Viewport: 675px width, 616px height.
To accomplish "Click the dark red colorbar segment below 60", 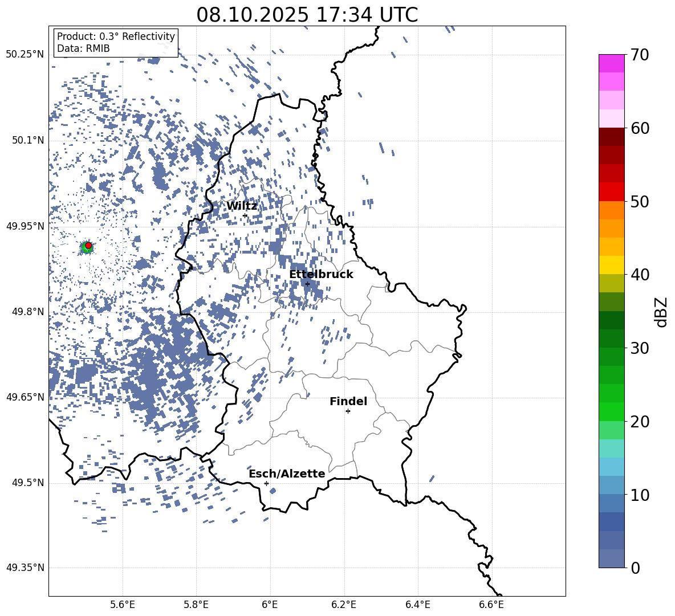I will (x=611, y=137).
